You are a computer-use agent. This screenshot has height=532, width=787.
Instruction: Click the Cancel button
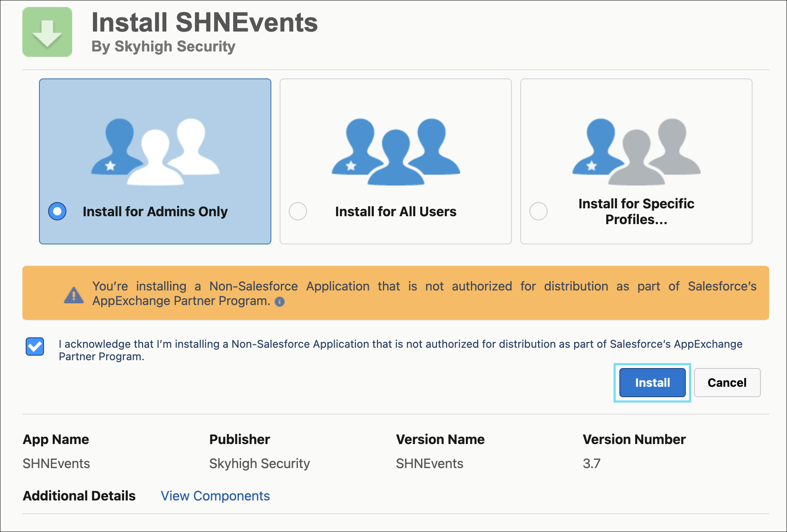pos(726,382)
